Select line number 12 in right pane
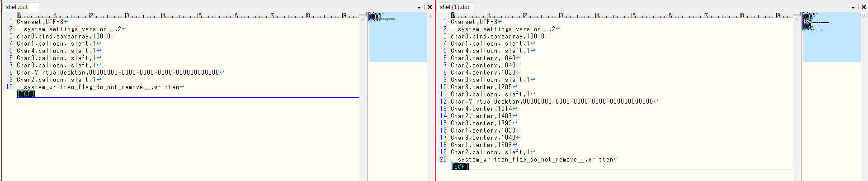 click(443, 101)
